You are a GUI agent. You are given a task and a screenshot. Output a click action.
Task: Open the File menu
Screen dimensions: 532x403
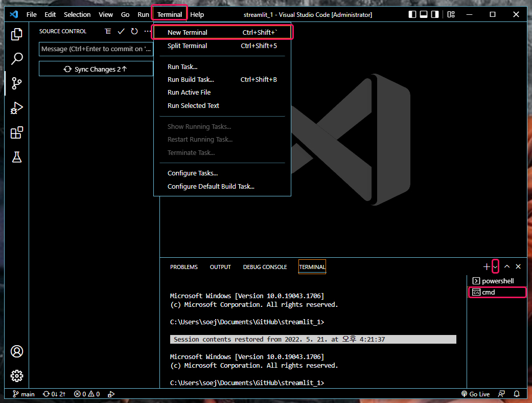pyautogui.click(x=32, y=15)
